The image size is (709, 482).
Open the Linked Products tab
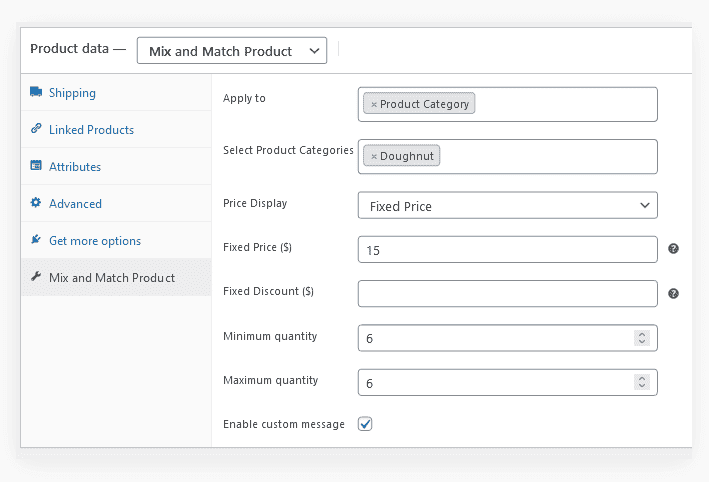point(91,130)
